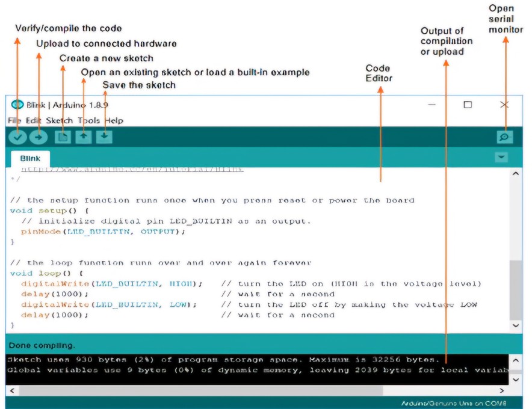This screenshot has height=409, width=532.
Task: Click the Upload arrow icon
Action: click(x=38, y=137)
